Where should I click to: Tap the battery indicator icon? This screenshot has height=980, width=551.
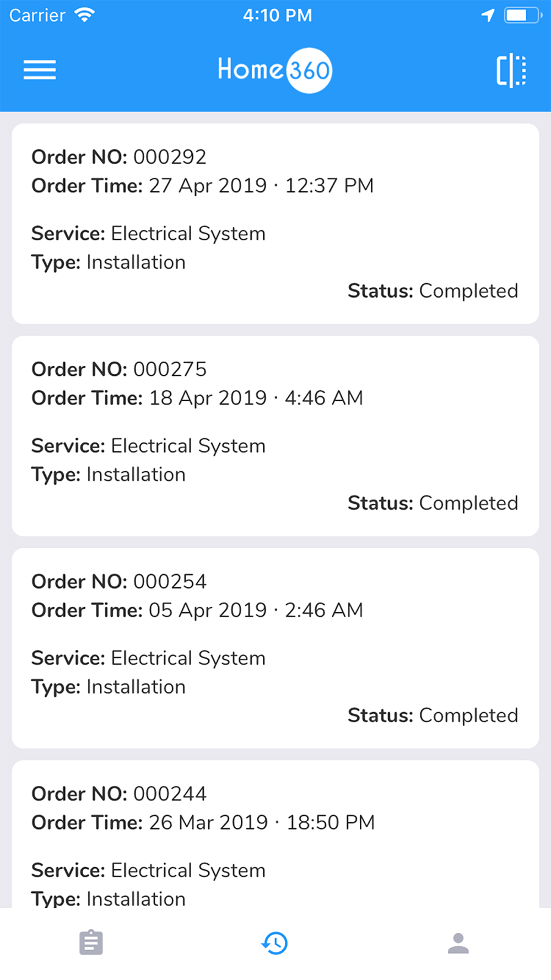click(x=523, y=15)
